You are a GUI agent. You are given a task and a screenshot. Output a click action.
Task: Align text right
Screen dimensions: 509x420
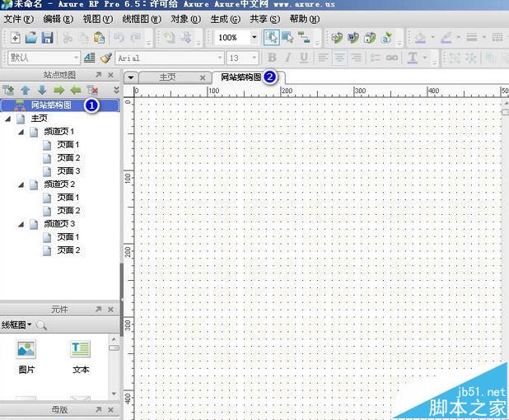click(x=356, y=58)
